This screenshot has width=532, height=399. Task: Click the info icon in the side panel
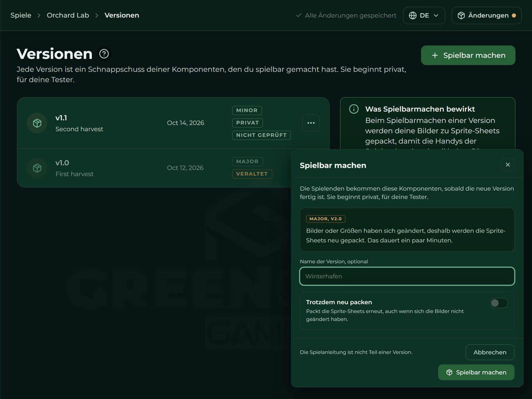[354, 109]
